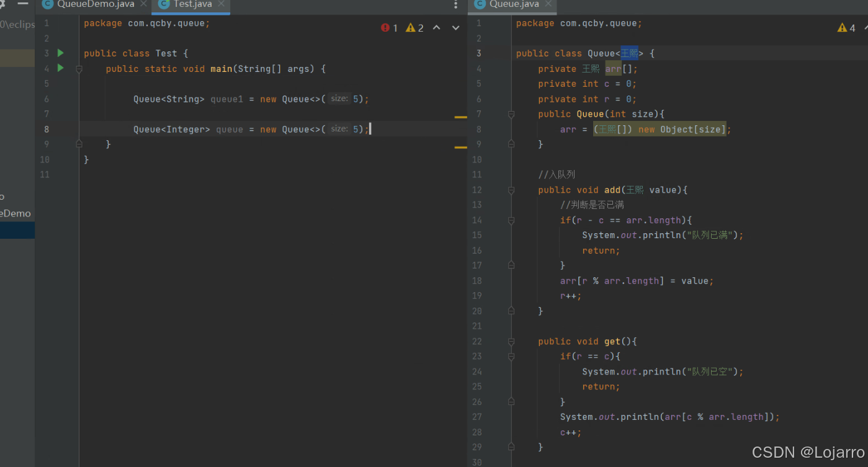
Task: Jump to next problem with the down arrow
Action: [x=456, y=27]
